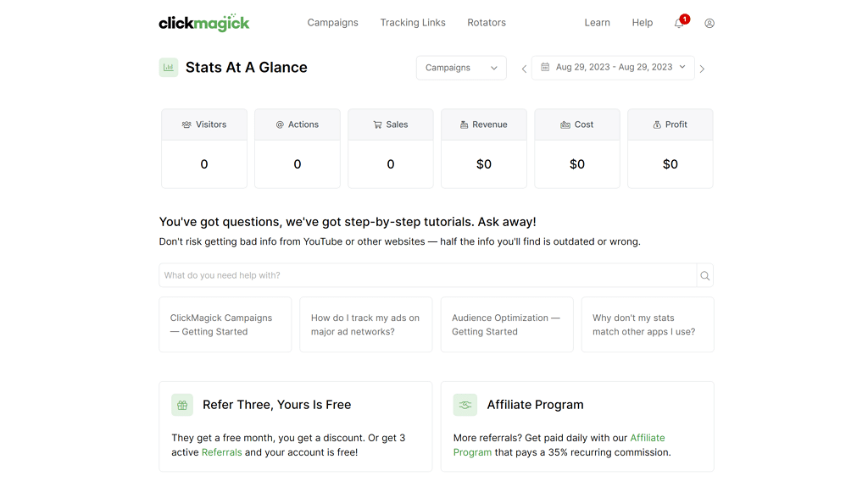Open 'Why don't my stats match' tutorial card
This screenshot has width=868, height=498.
tap(648, 325)
